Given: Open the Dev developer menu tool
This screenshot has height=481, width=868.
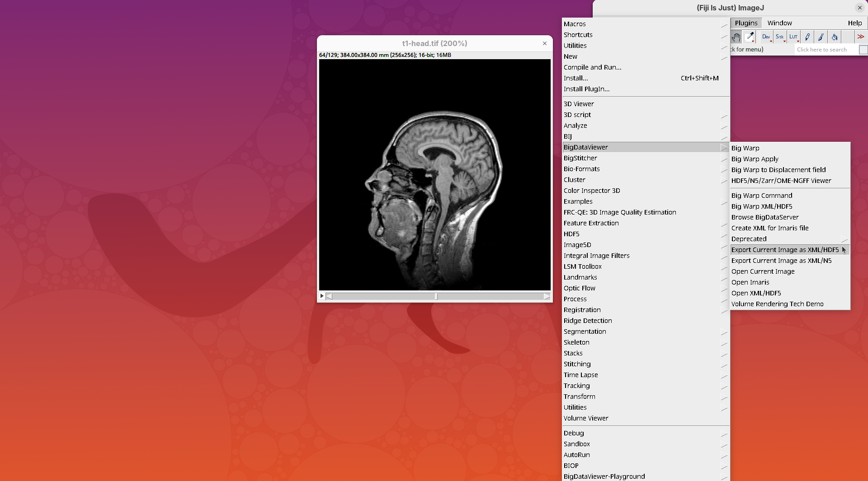Looking at the screenshot, I should coord(766,37).
